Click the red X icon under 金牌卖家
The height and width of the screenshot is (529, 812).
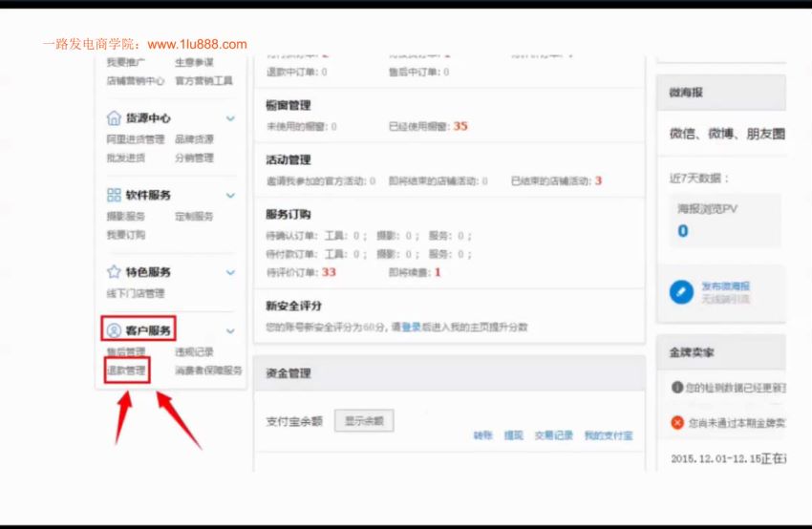click(677, 422)
